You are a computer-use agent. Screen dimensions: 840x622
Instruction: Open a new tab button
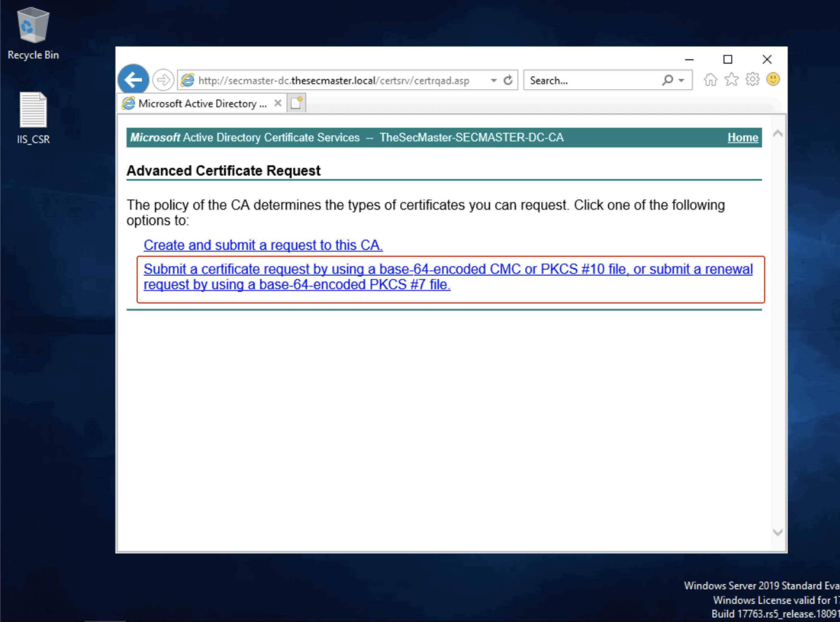(296, 103)
